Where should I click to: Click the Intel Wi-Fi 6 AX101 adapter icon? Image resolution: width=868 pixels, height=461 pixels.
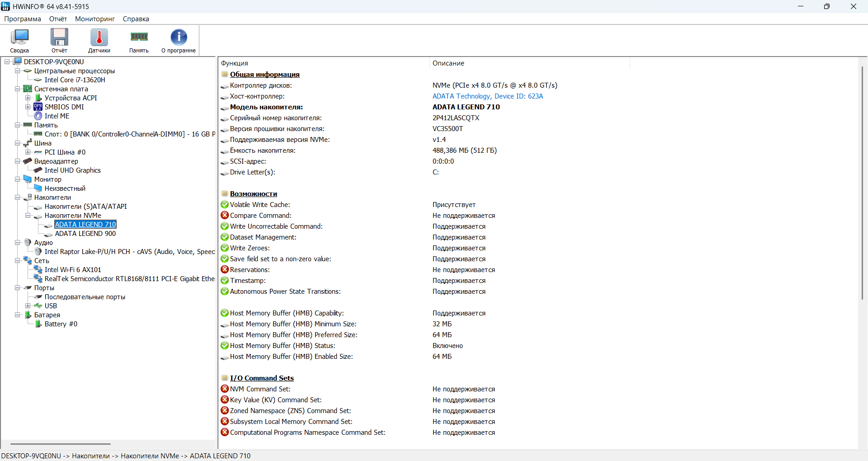point(38,269)
